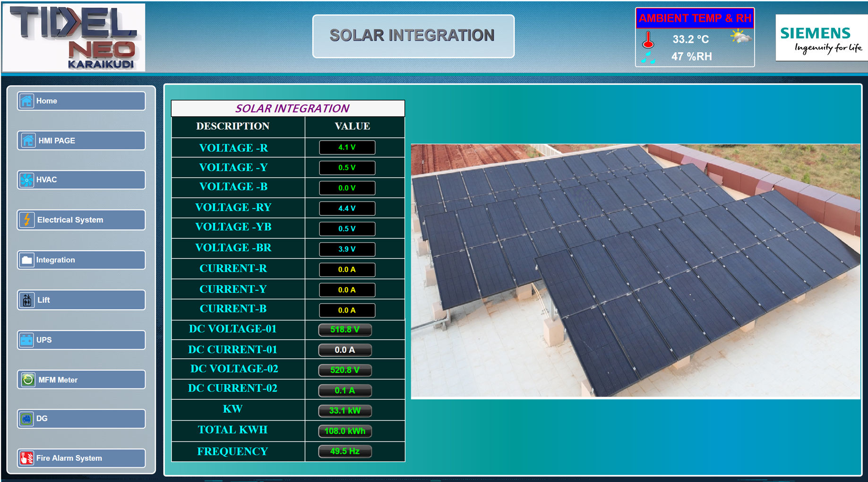Click the 49.5 Hz frequency value
The image size is (868, 482).
(345, 451)
